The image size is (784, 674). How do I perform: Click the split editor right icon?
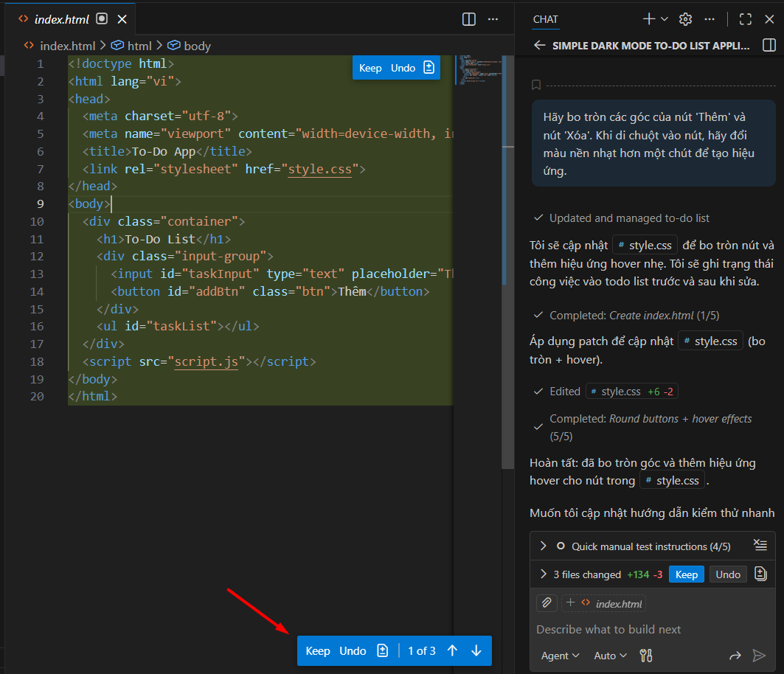click(x=469, y=19)
